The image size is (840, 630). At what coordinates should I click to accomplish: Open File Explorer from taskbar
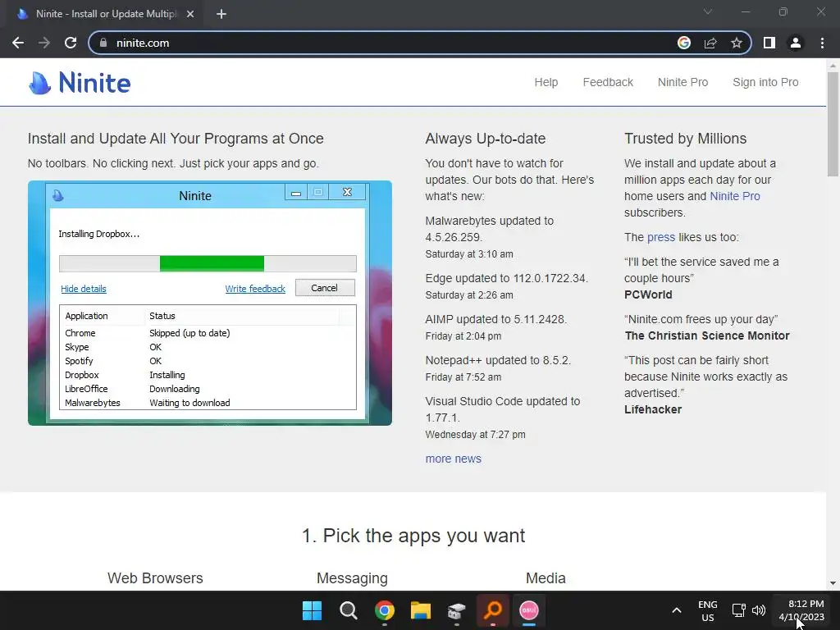[x=421, y=610]
